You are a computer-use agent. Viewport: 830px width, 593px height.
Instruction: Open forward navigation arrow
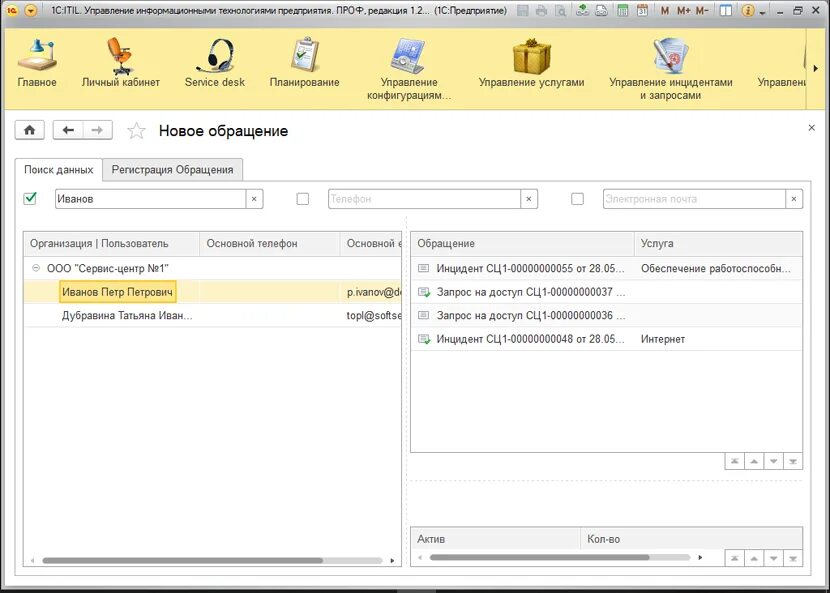[x=97, y=131]
